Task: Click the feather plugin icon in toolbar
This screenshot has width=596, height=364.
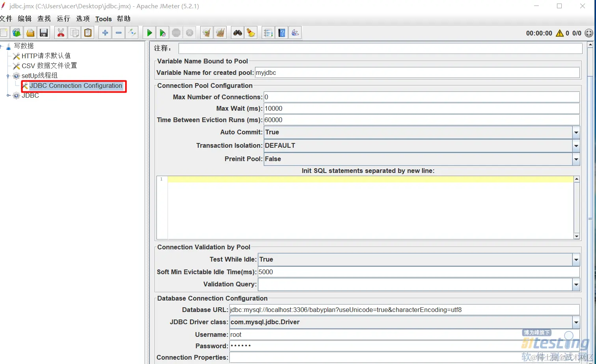Action: point(295,33)
